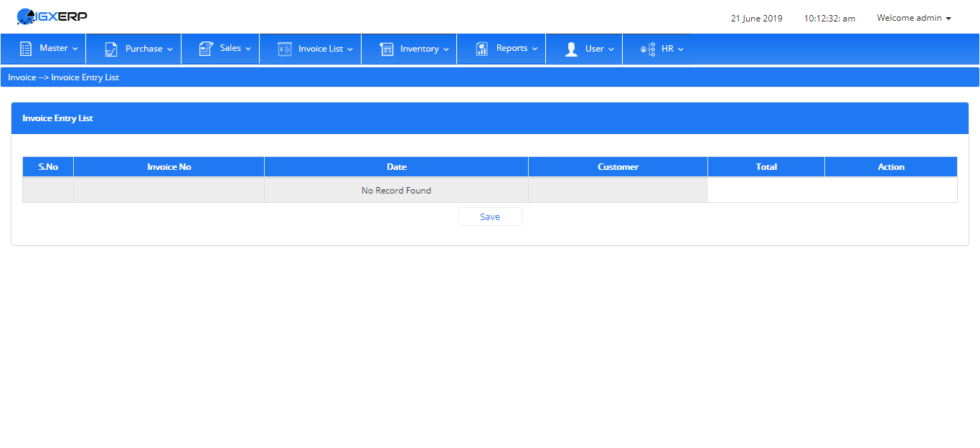Screen dimensions: 980x448
Task: Expand the Welcome admin dropdown arrow
Action: (948, 19)
